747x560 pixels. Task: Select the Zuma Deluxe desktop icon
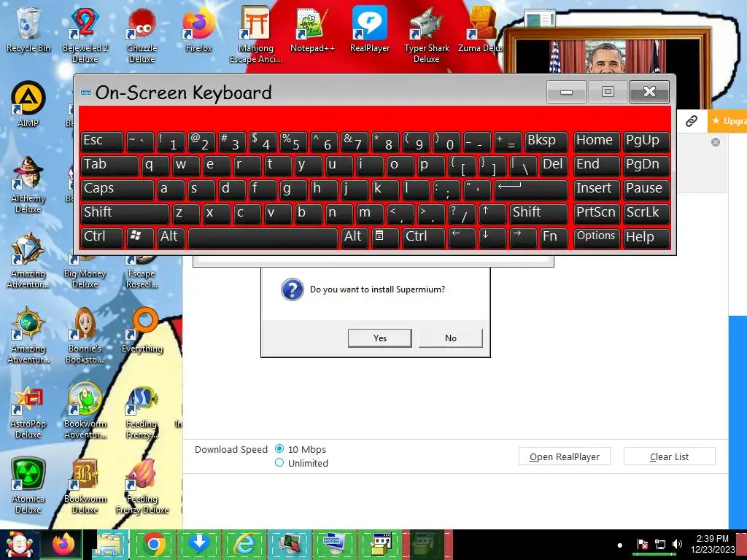481,29
